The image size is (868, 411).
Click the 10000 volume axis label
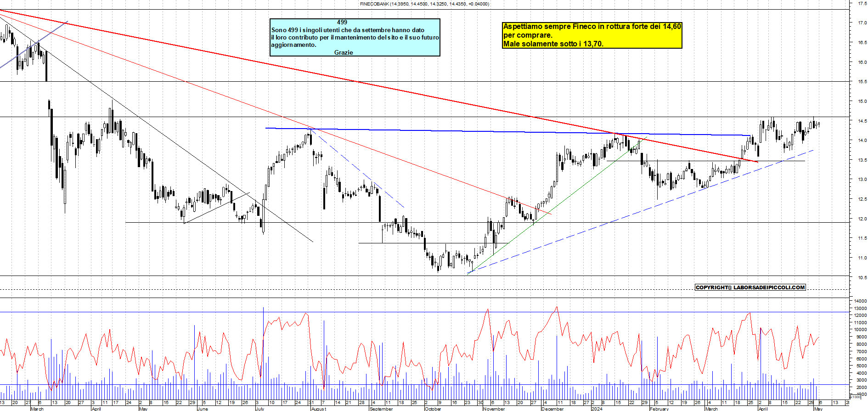(x=860, y=329)
